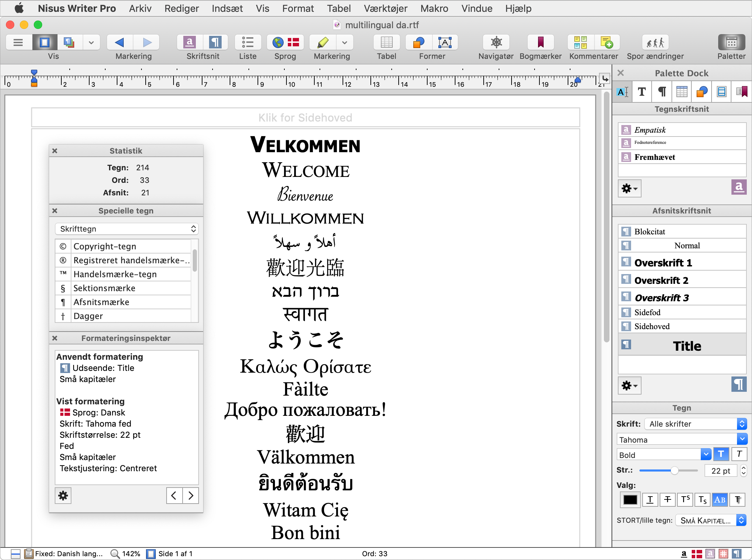The height and width of the screenshot is (560, 752).
Task: Open character style toolbar icon
Action: (190, 42)
